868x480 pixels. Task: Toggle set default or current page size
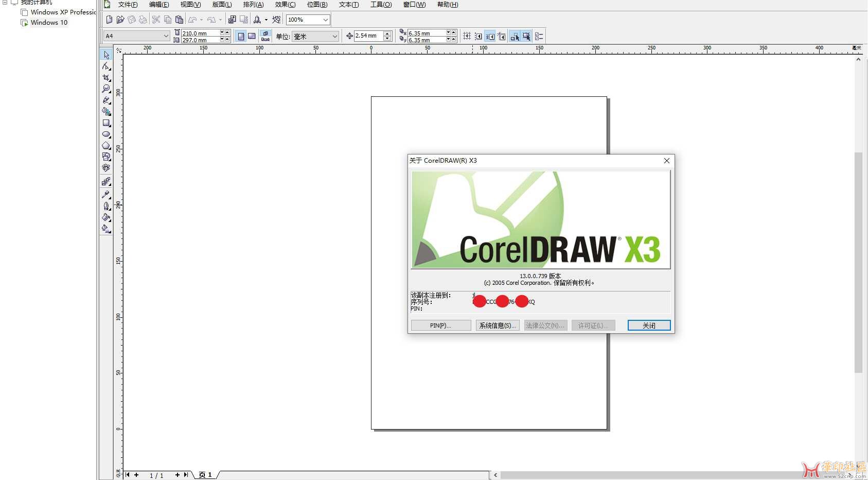click(x=265, y=36)
